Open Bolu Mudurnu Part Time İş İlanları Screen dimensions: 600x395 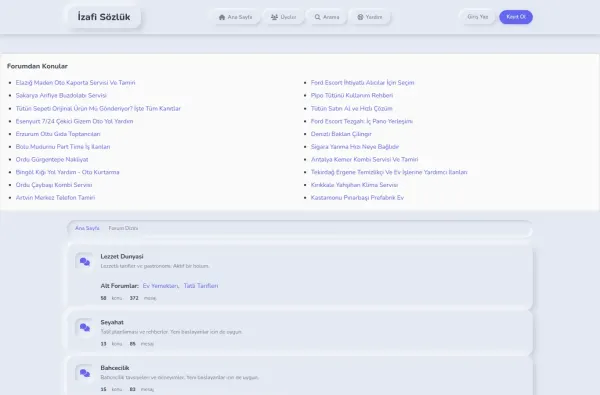click(63, 147)
